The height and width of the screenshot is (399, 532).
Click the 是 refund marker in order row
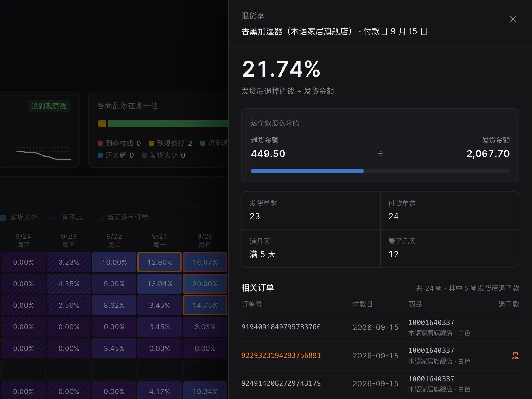516,356
